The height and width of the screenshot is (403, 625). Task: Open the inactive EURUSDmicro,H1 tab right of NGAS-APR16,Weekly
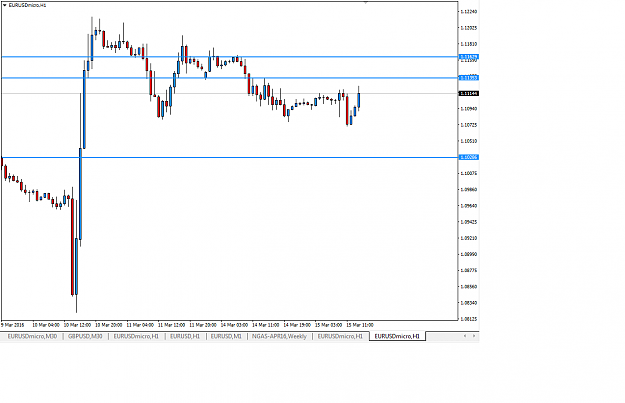point(340,336)
